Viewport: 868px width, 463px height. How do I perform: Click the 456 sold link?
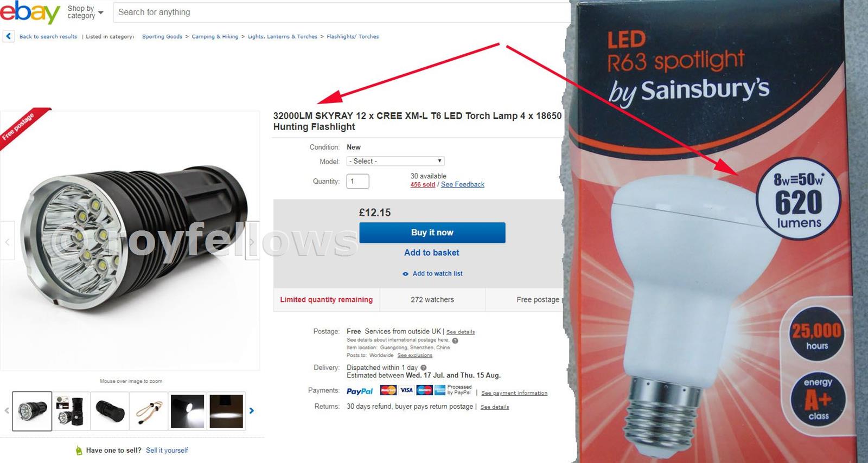click(x=423, y=184)
